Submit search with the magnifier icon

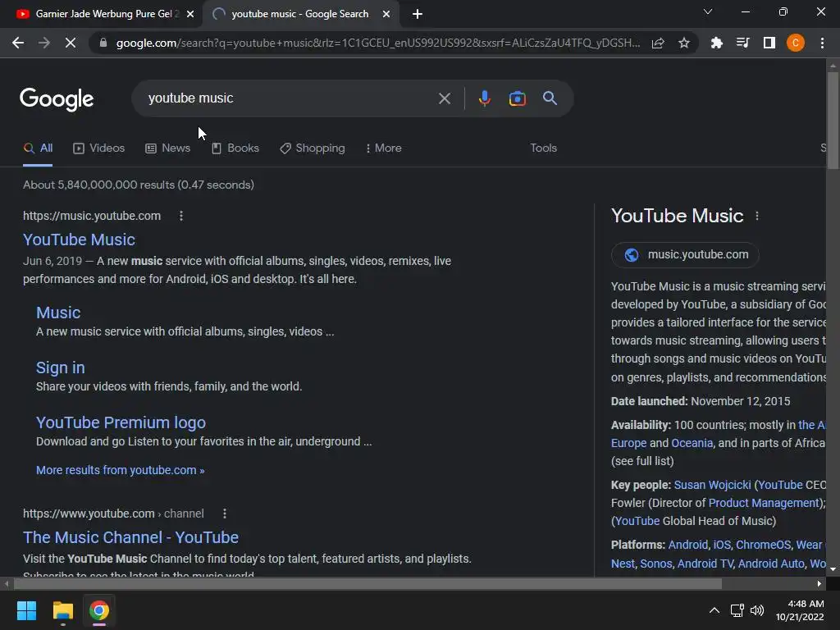click(x=550, y=98)
